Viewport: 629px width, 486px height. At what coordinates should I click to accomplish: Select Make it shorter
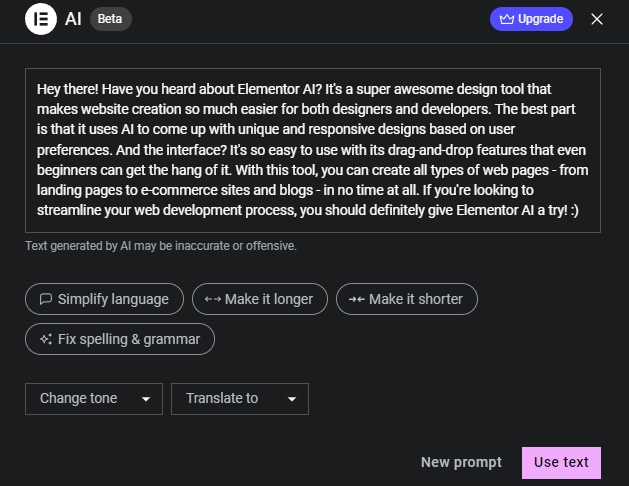(407, 299)
